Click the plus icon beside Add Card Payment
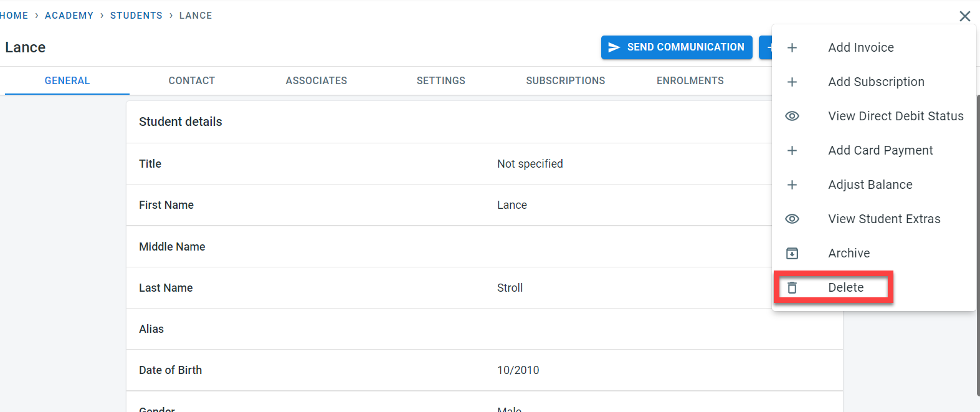980x412 pixels. [792, 151]
